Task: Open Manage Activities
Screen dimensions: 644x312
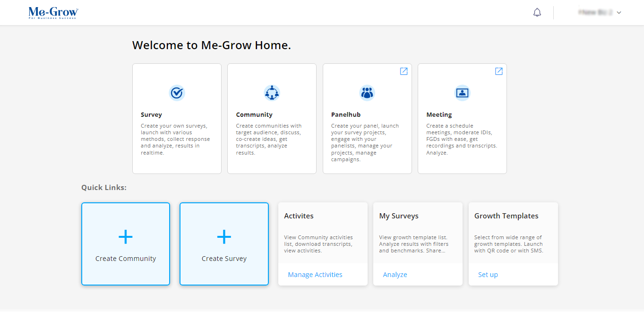Action: pyautogui.click(x=315, y=274)
